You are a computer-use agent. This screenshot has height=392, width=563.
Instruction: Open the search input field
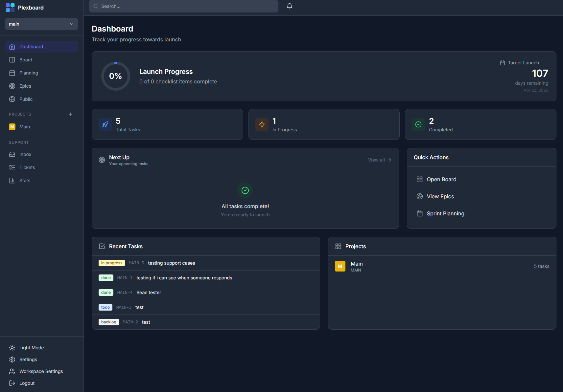(184, 6)
